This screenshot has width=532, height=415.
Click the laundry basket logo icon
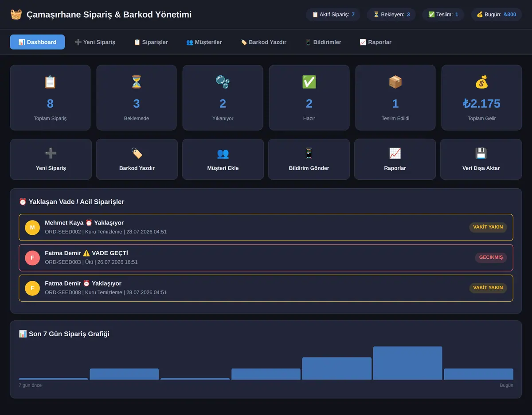16,15
